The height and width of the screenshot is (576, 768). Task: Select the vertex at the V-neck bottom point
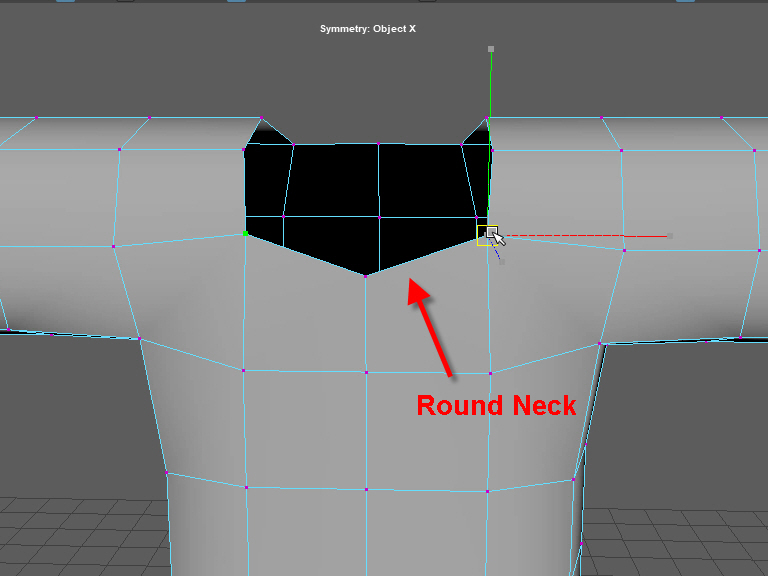(366, 276)
